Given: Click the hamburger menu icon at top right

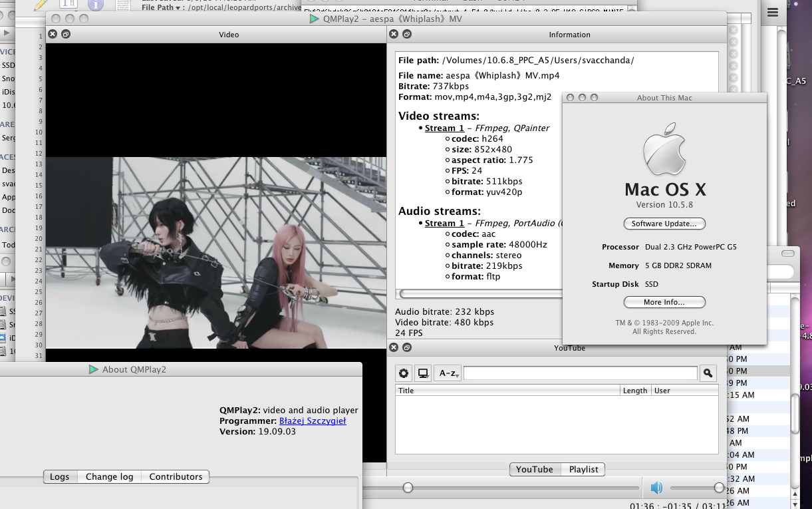Looking at the screenshot, I should tap(772, 12).
